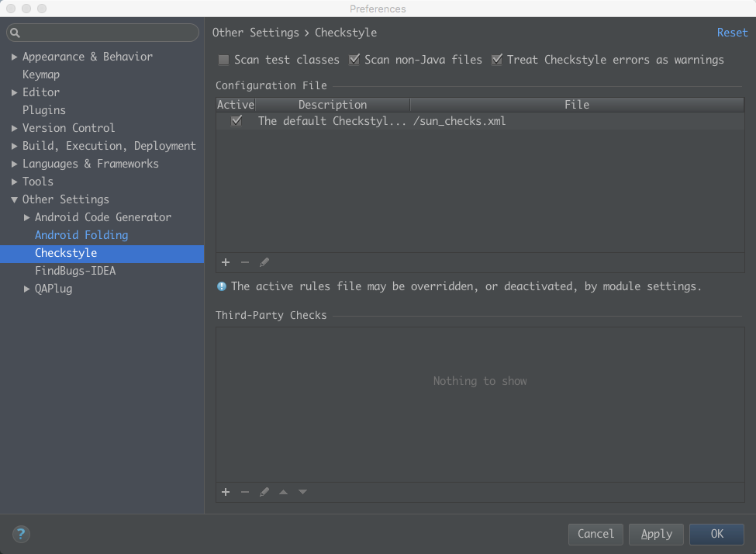The width and height of the screenshot is (756, 554).
Task: Click the edit configuration file pencil icon
Action: 264,262
